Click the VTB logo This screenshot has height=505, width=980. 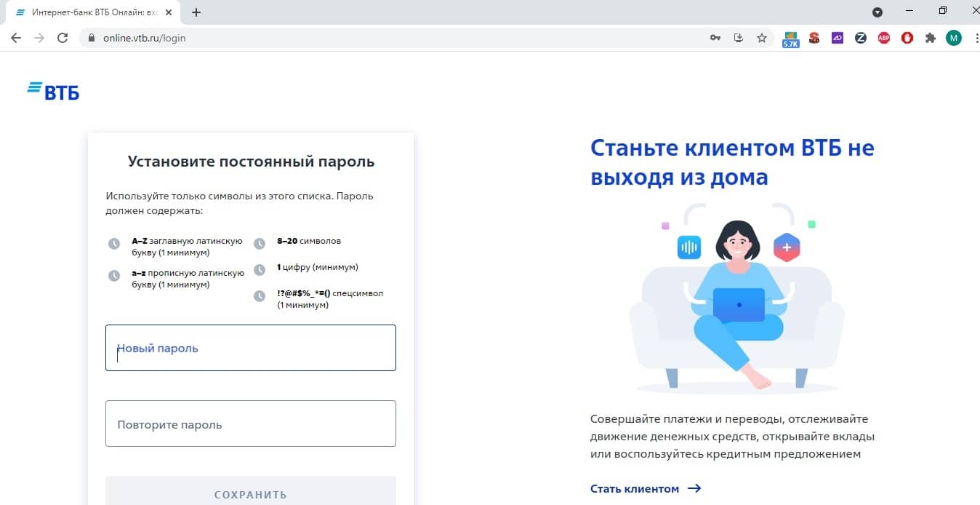pyautogui.click(x=53, y=91)
